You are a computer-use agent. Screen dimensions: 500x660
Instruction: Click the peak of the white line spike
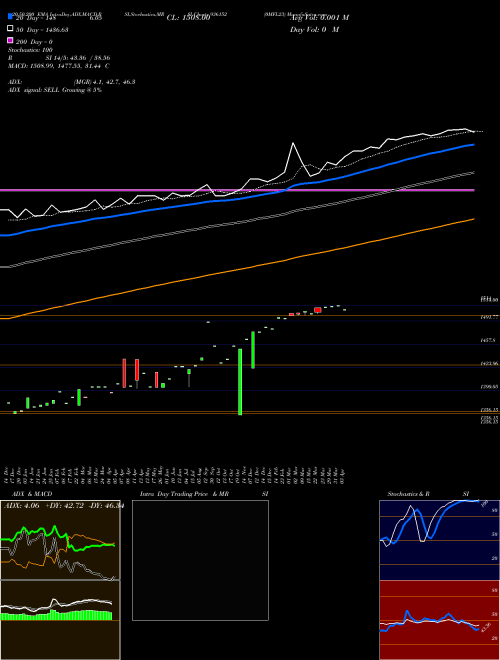293,144
